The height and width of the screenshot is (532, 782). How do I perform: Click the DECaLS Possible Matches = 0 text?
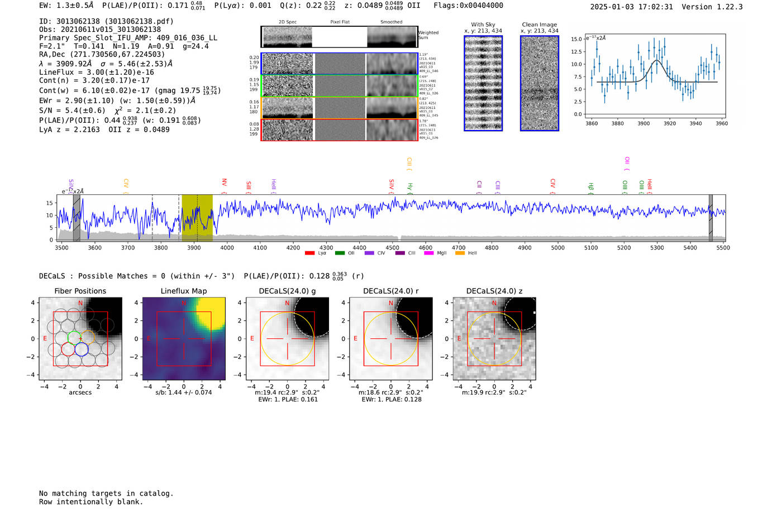pos(137,276)
